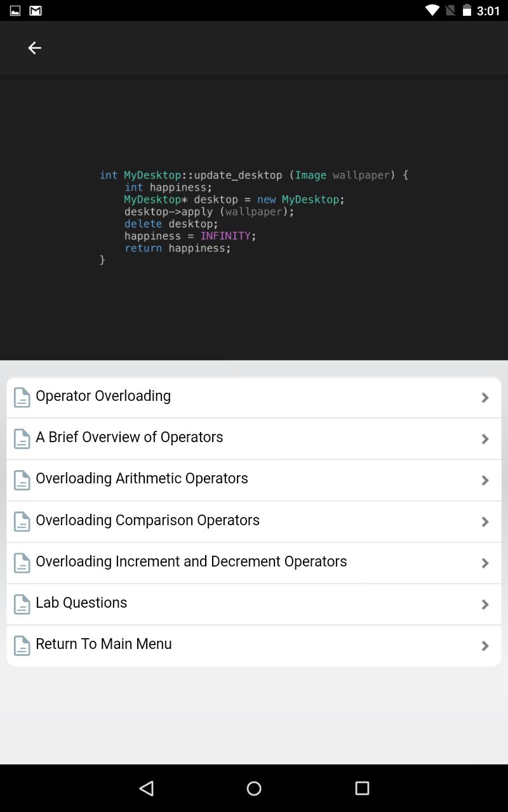This screenshot has width=508, height=812.
Task: Select Overloading Comparison Operators
Action: coord(254,521)
